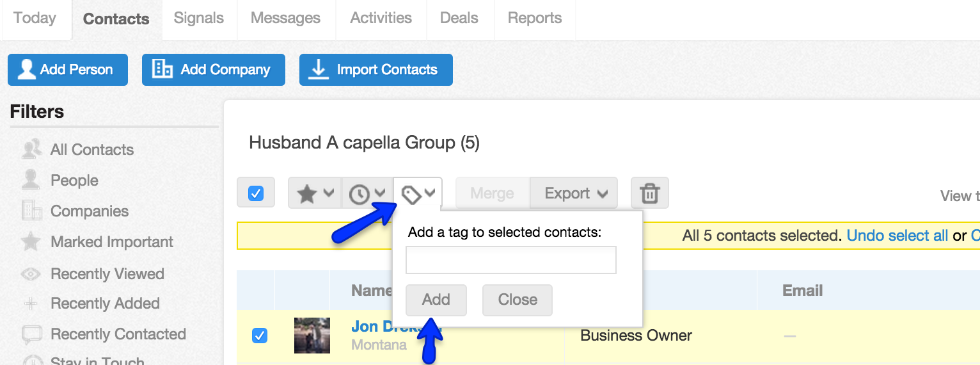Expand the Export dropdown
This screenshot has height=365, width=980.
(574, 193)
